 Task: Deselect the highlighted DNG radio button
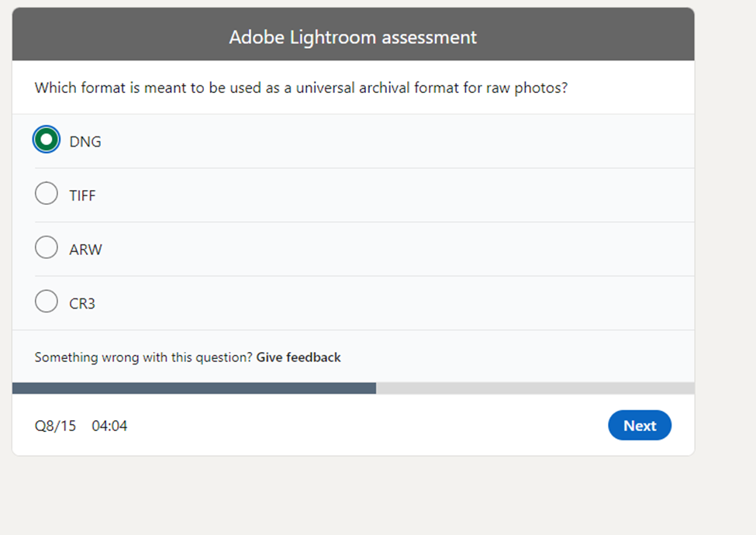pyautogui.click(x=46, y=140)
